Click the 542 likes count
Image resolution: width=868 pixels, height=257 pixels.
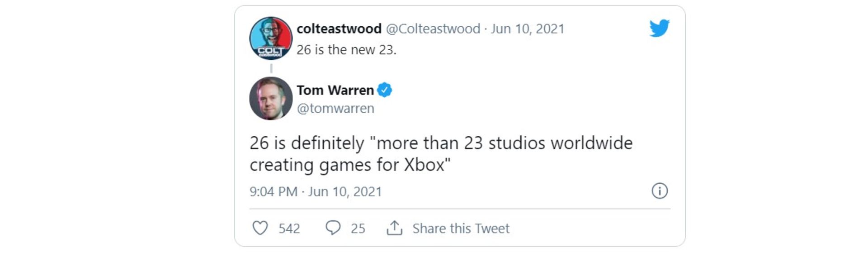[289, 228]
